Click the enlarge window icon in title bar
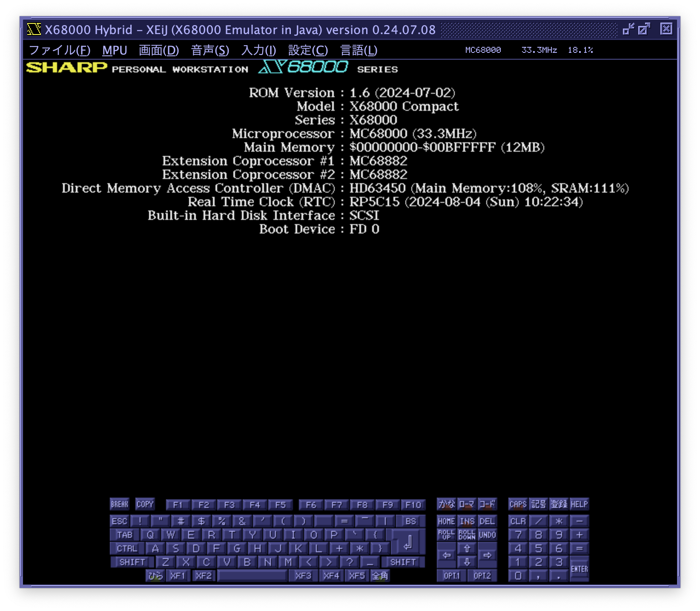Viewport: 700px width, 611px height. (x=644, y=29)
